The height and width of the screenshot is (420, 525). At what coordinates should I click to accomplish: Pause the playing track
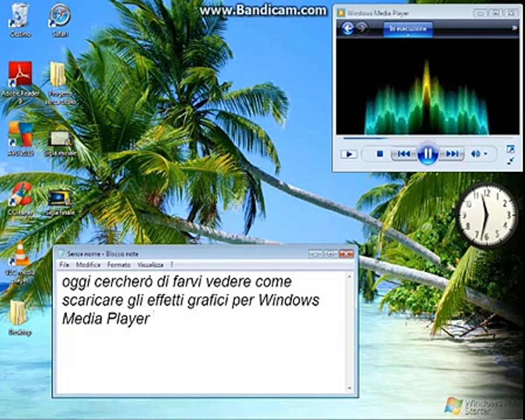pos(428,154)
